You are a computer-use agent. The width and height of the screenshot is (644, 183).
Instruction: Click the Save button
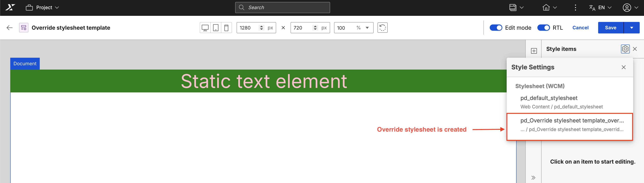pos(611,28)
